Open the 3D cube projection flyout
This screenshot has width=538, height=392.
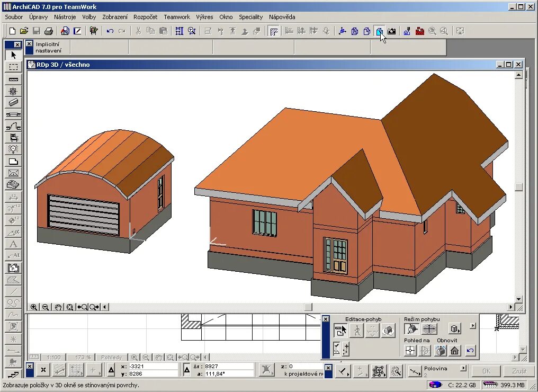pos(455,329)
